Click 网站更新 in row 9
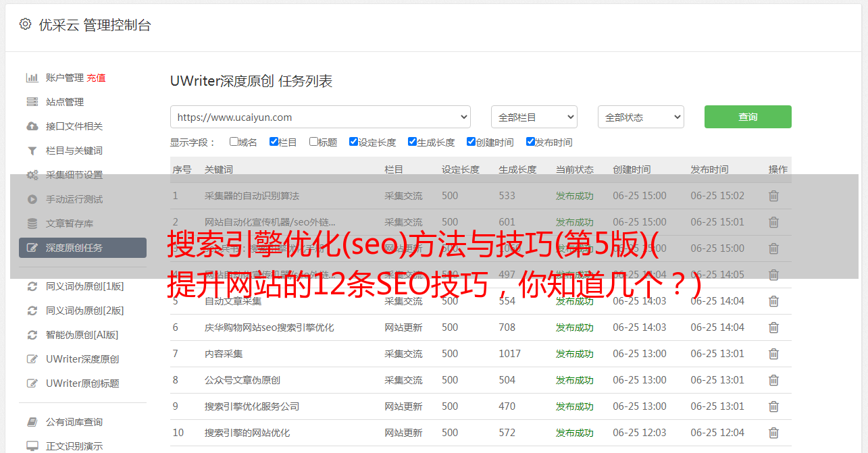868x453 pixels. pyautogui.click(x=403, y=406)
